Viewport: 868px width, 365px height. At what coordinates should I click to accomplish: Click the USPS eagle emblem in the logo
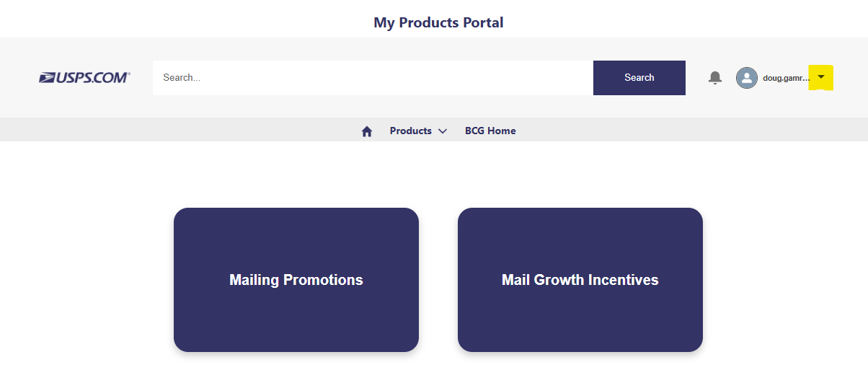pyautogui.click(x=47, y=77)
